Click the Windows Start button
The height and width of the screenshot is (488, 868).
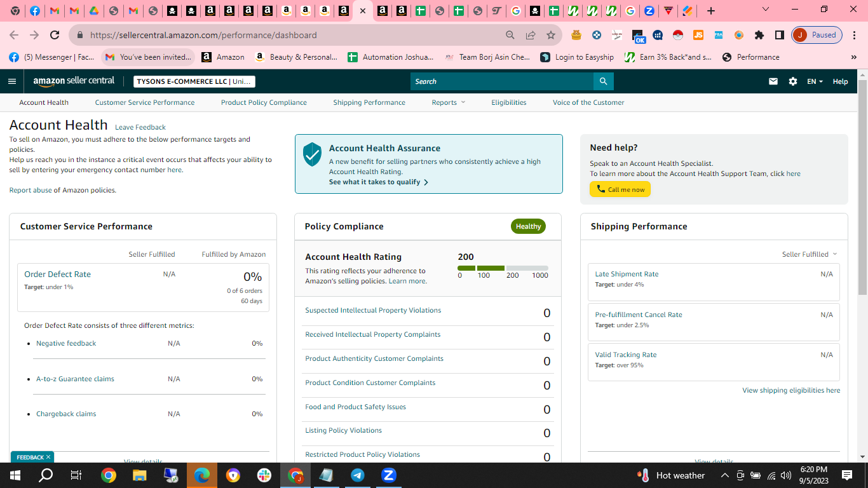[15, 475]
